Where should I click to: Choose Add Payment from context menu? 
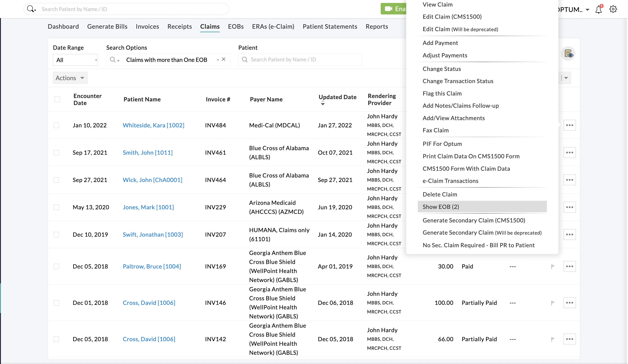click(x=440, y=43)
